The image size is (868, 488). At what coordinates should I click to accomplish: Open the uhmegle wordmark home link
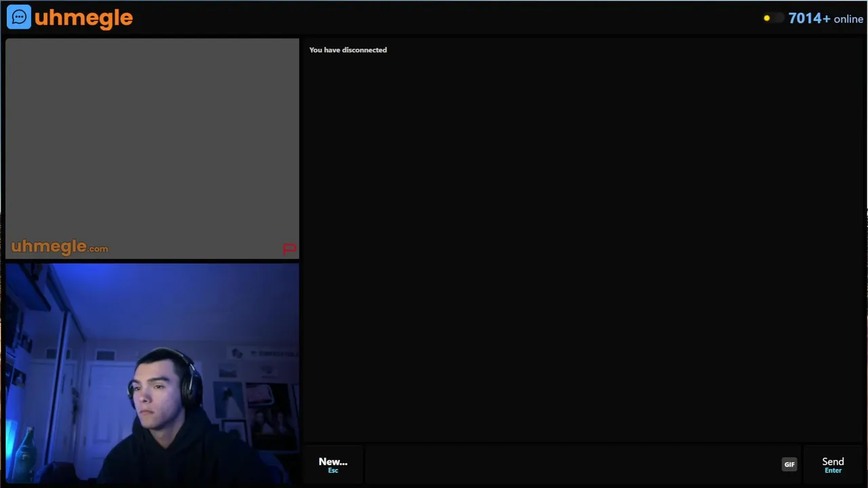[83, 18]
